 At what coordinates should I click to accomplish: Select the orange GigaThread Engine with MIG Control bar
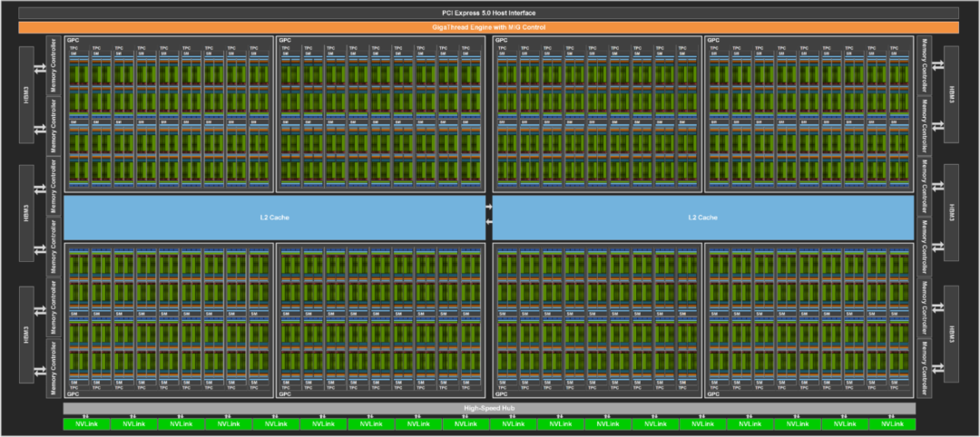[x=489, y=27]
